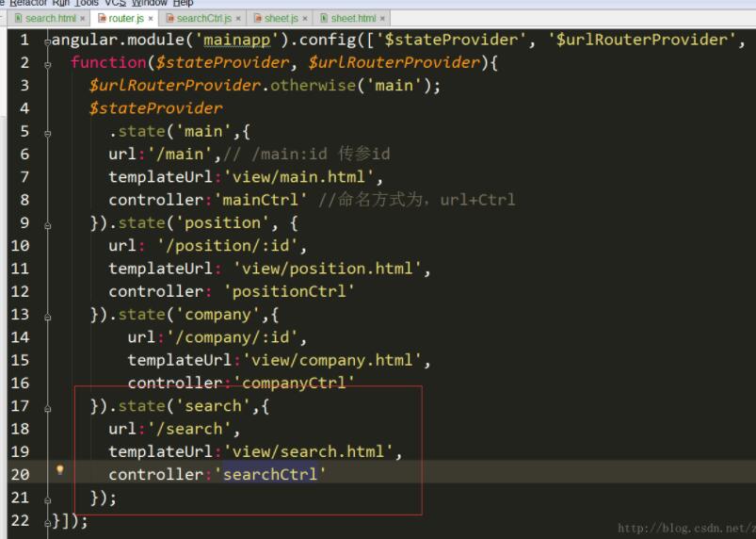Click the sheet.js tab file icon

258,18
